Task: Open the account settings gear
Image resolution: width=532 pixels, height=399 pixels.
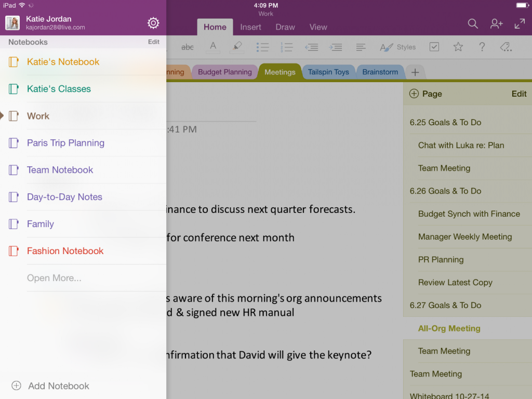Action: tap(153, 23)
